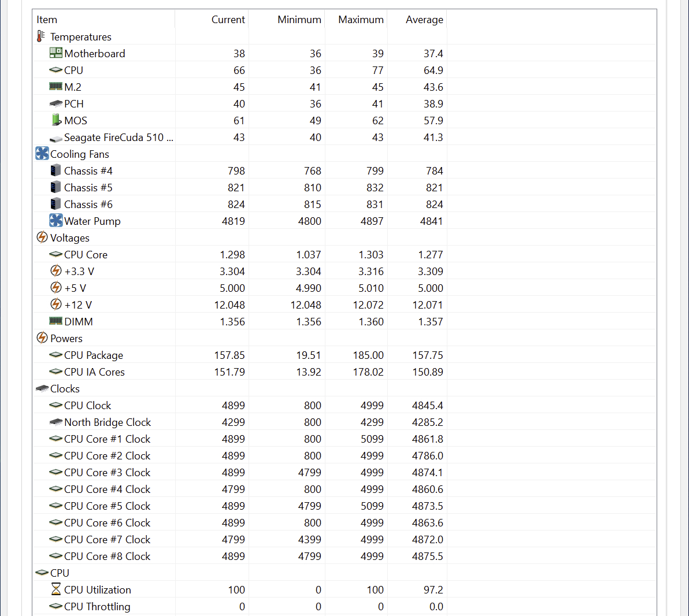Select the CPU Package power row
Image resolution: width=689 pixels, height=616 pixels.
[x=93, y=355]
